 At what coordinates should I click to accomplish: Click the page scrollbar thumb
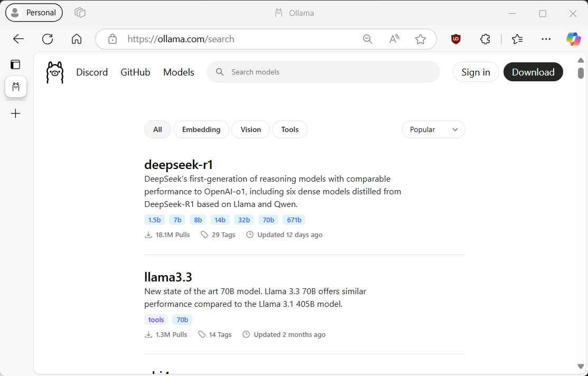pyautogui.click(x=581, y=73)
